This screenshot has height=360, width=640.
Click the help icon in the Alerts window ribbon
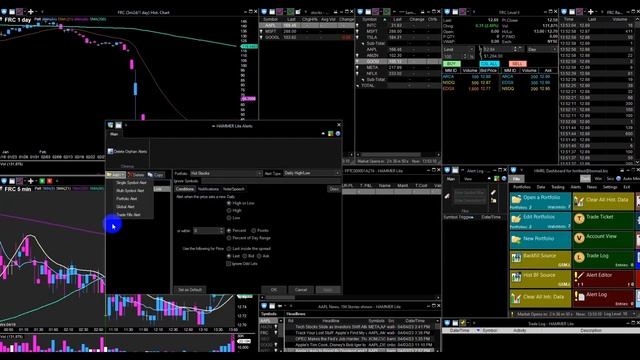(338, 133)
